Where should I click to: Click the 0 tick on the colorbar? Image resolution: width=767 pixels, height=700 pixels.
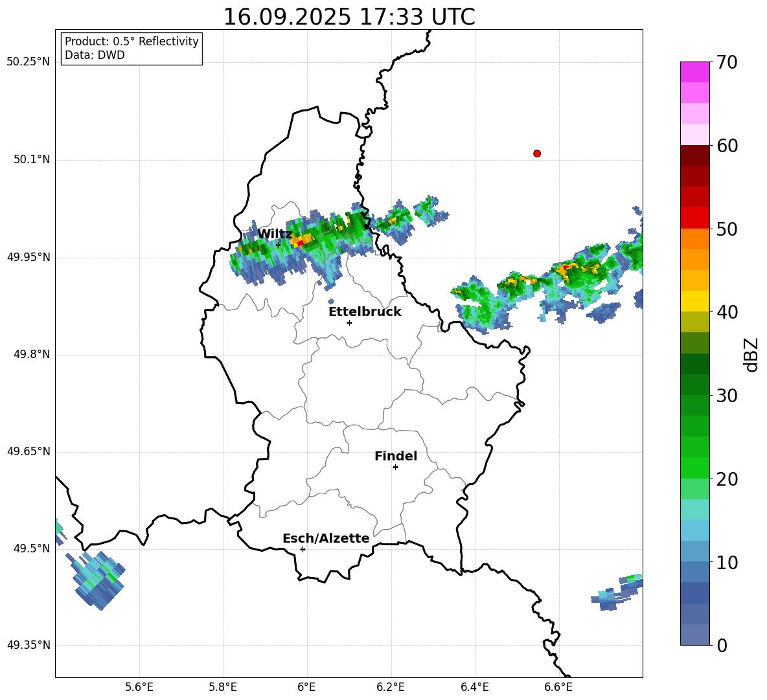point(722,645)
